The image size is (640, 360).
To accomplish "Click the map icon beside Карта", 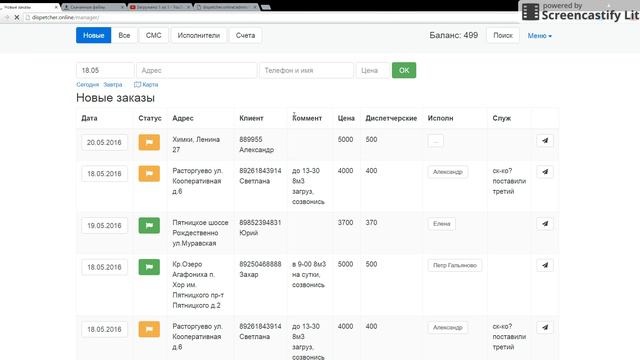I will [x=137, y=84].
